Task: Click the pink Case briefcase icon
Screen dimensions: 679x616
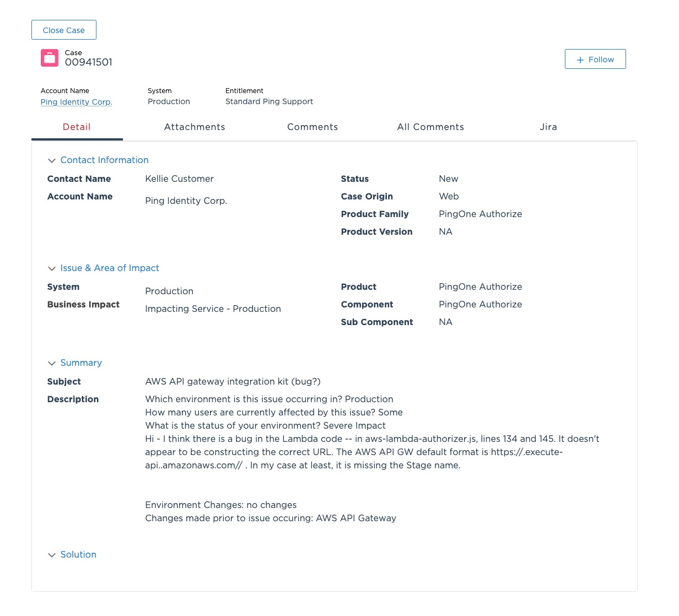Action: 49,57
